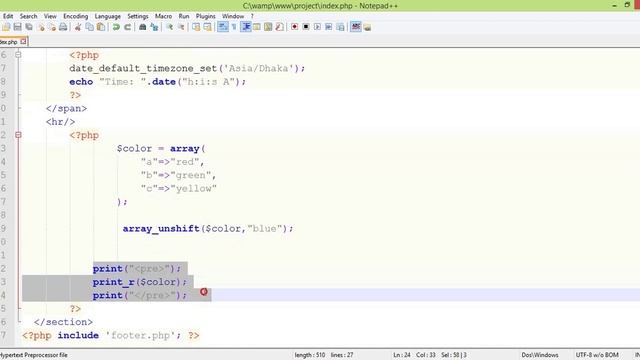Toggle synchronize vertical scrolling icon
This screenshot has width=640, height=360.
point(196,27)
